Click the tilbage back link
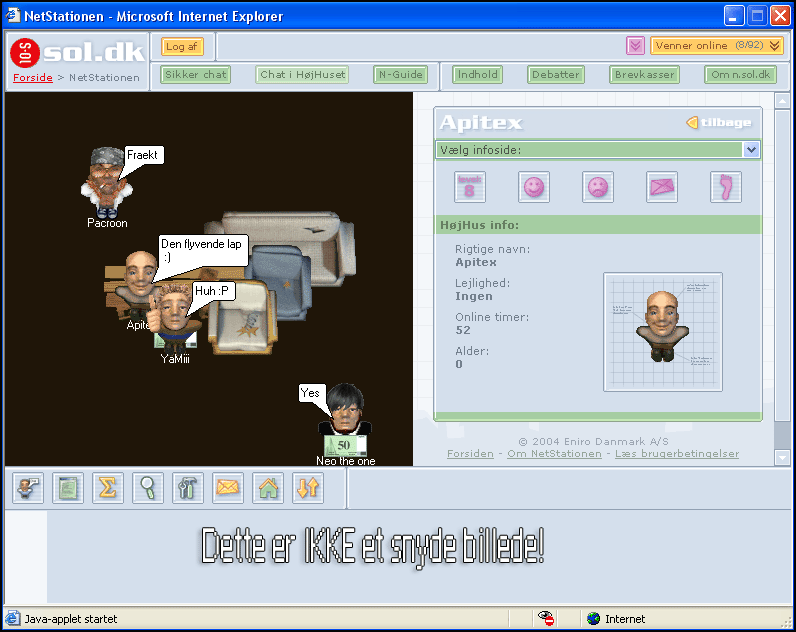 click(x=718, y=123)
